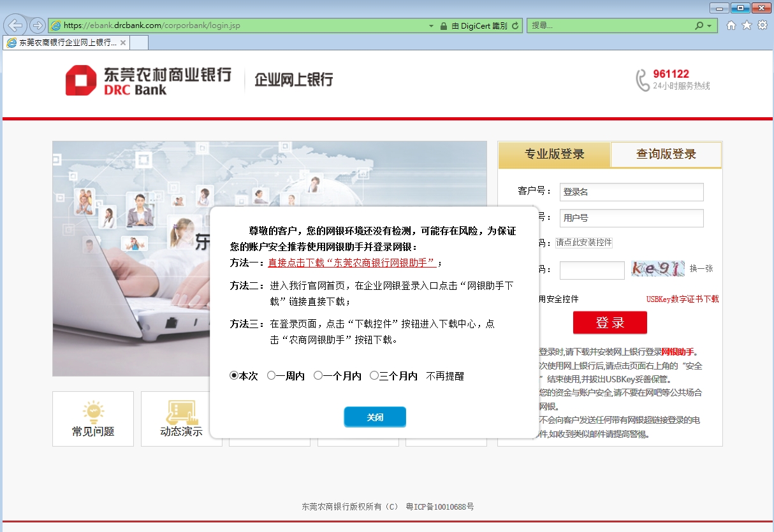Click the blue 关闭 button in dialog

point(375,417)
